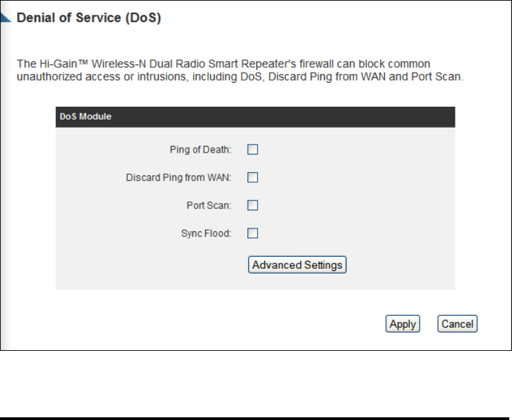Click the blue triangle beside the page heading
The width and height of the screenshot is (512, 420).
point(5,17)
